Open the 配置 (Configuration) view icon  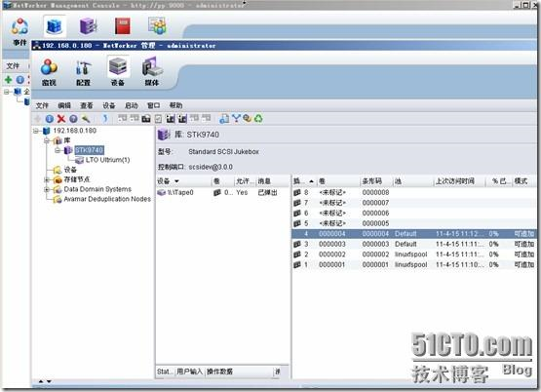[83, 72]
